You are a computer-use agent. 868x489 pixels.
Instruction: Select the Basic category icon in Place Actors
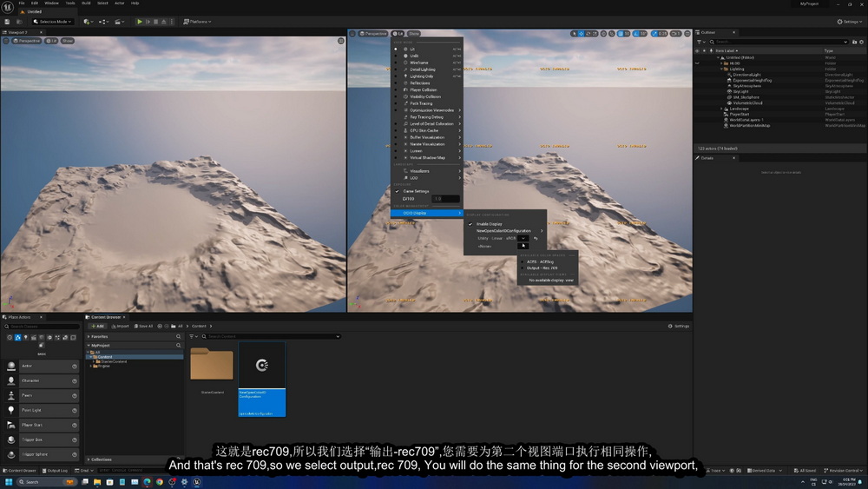point(17,337)
